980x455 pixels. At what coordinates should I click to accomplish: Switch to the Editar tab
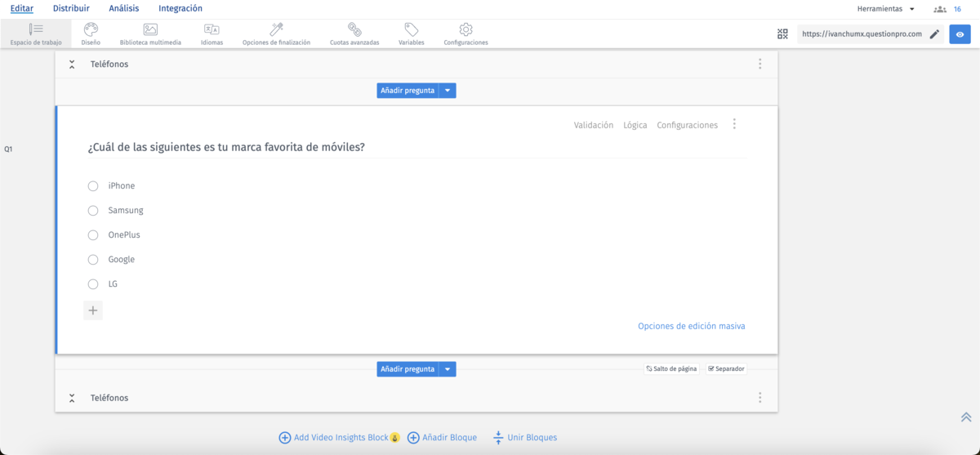pyautogui.click(x=22, y=9)
